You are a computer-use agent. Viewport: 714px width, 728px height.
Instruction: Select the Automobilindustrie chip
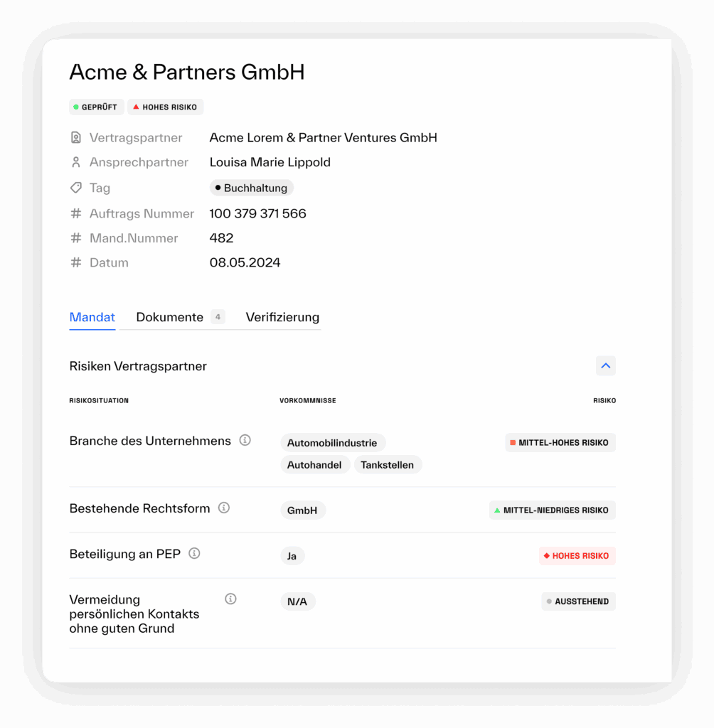(333, 442)
